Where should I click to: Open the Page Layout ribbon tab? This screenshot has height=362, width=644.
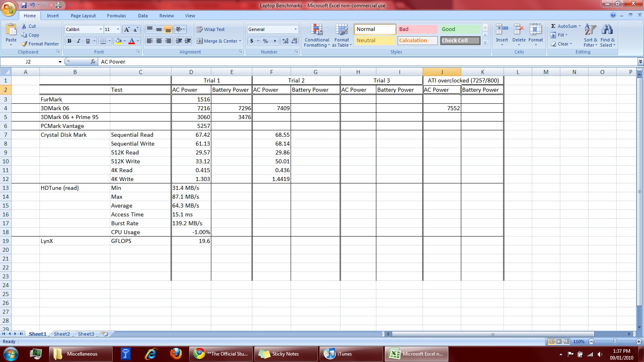tap(83, 16)
